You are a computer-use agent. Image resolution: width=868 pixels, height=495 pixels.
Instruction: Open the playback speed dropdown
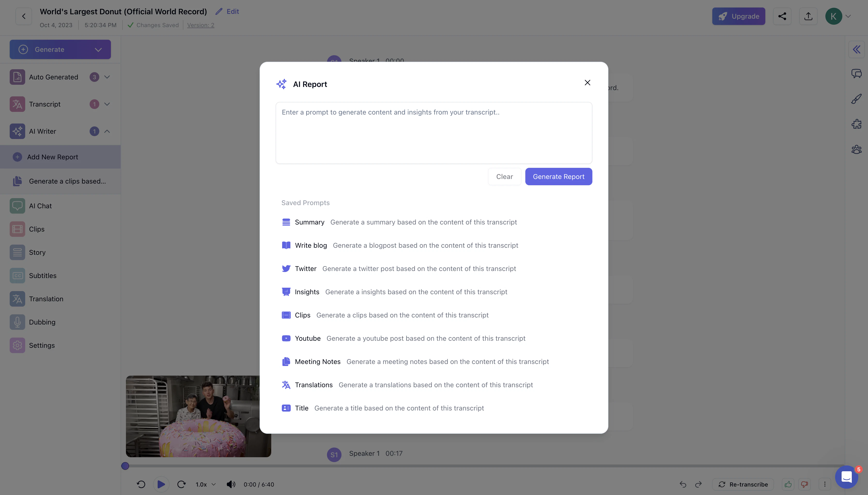pyautogui.click(x=204, y=484)
